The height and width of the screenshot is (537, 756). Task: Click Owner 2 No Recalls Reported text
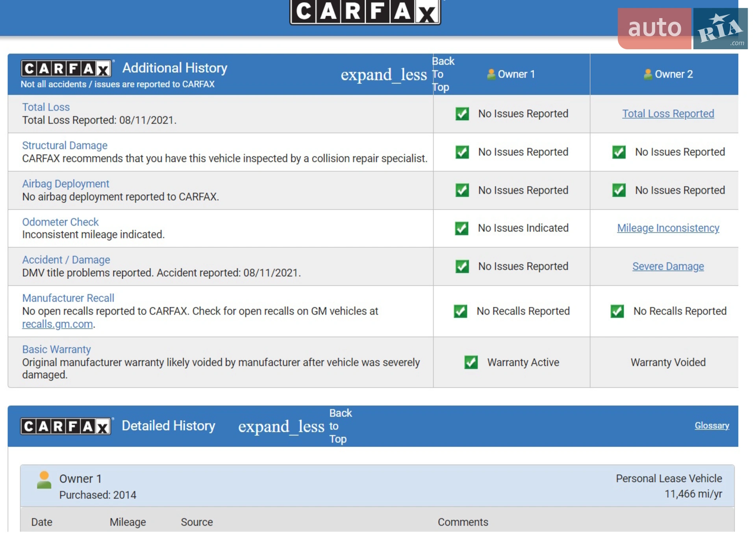(x=680, y=311)
